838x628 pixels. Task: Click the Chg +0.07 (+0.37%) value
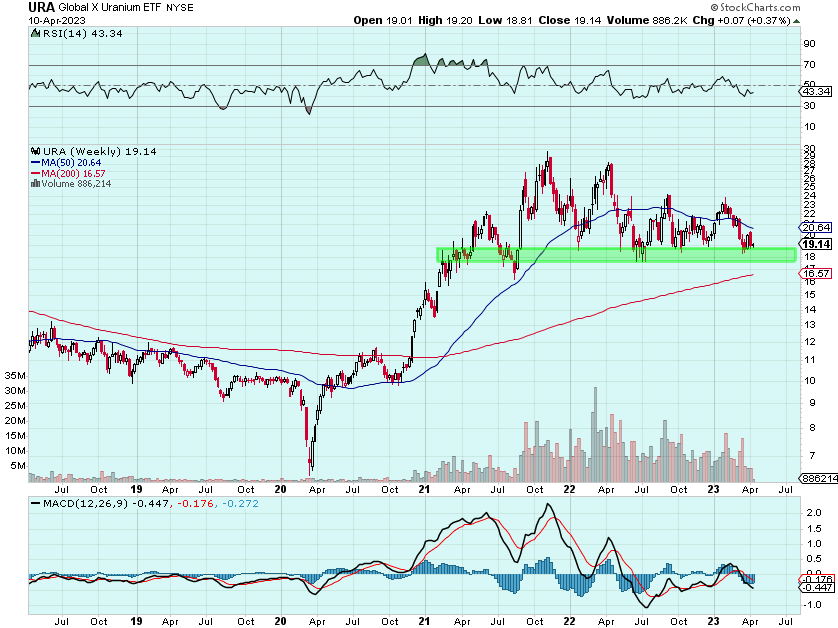[741, 20]
